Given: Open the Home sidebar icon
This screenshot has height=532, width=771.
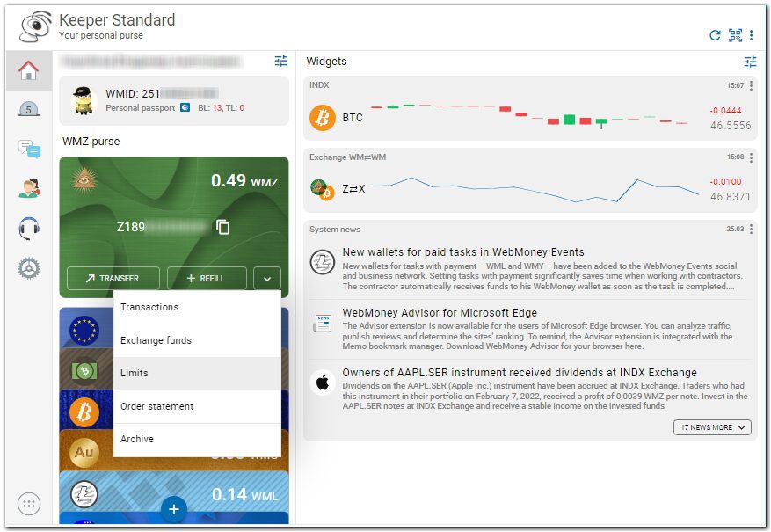Looking at the screenshot, I should click(28, 70).
